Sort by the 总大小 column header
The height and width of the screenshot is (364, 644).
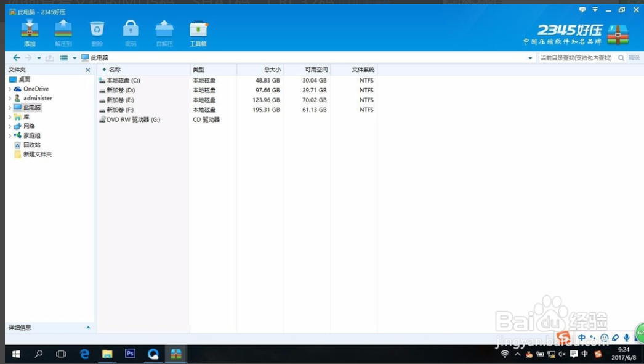pyautogui.click(x=260, y=70)
